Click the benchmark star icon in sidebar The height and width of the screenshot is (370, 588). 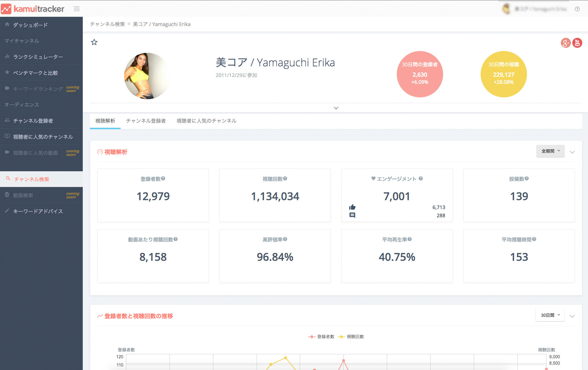(x=7, y=72)
